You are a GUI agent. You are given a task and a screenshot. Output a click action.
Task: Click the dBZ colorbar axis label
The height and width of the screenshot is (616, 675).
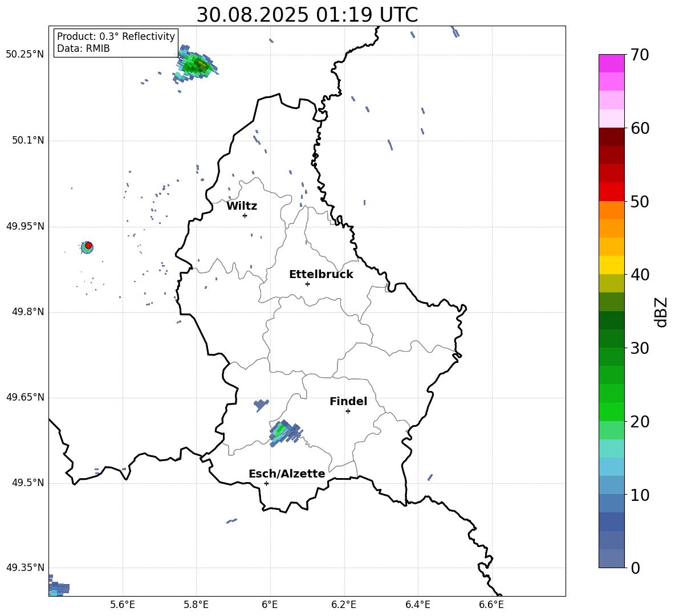coord(661,312)
